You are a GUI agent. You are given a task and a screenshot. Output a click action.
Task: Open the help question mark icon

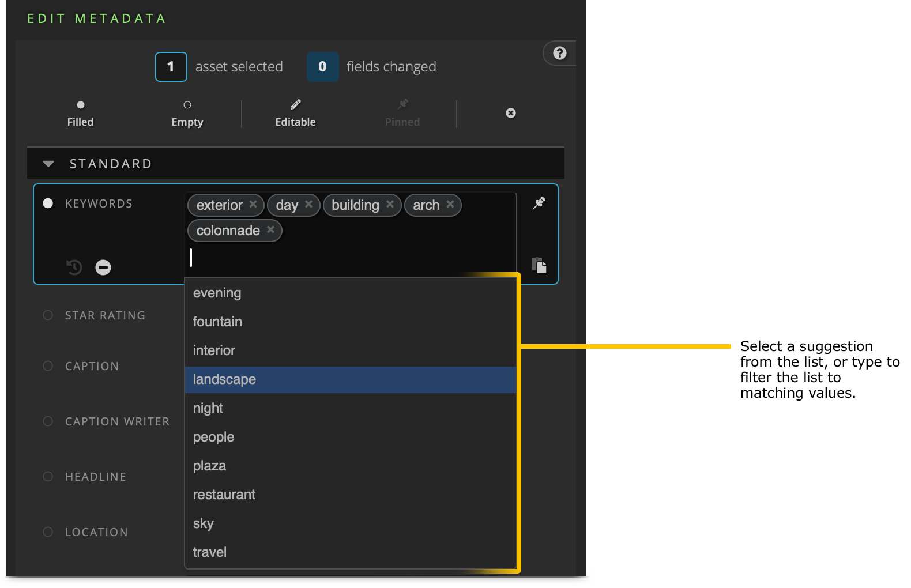pos(559,54)
